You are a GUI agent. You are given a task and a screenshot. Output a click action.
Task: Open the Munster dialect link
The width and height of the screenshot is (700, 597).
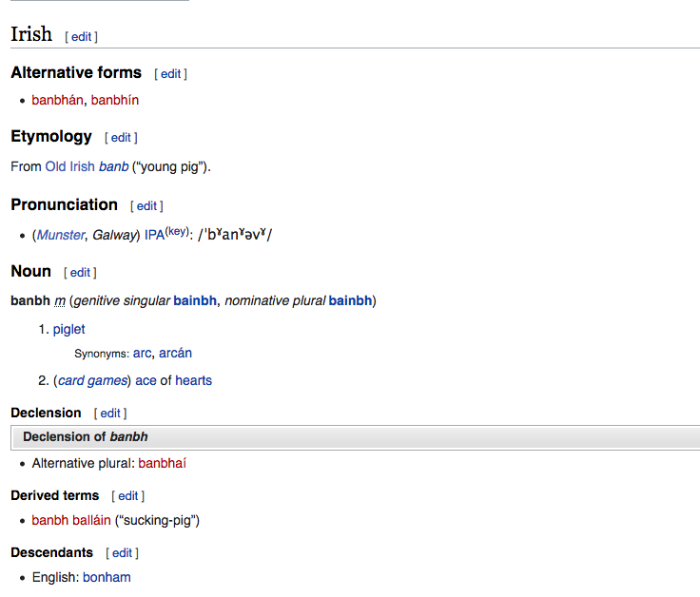point(61,235)
